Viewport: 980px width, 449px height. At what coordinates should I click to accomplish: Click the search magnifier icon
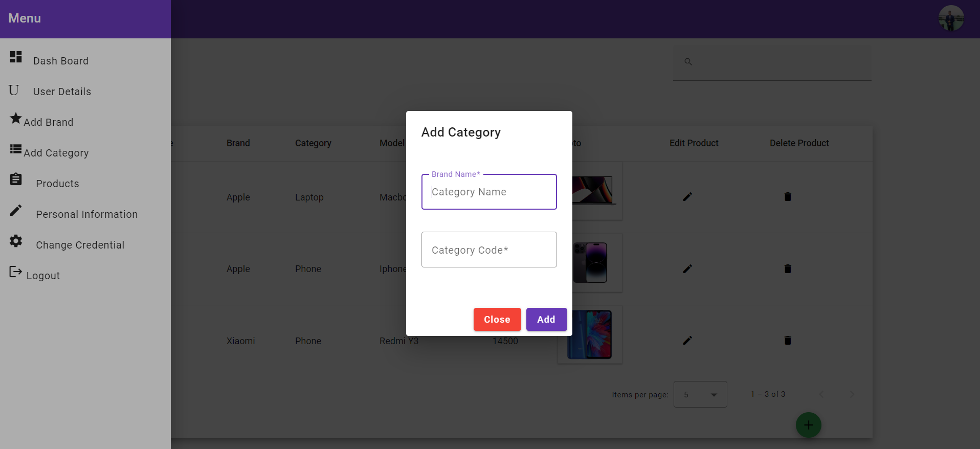point(687,61)
